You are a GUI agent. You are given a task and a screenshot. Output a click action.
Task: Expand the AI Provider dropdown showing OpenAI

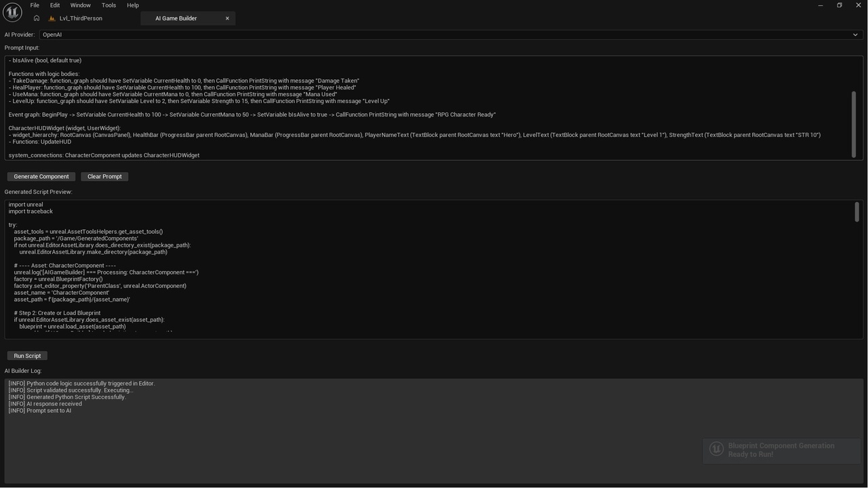[450, 35]
